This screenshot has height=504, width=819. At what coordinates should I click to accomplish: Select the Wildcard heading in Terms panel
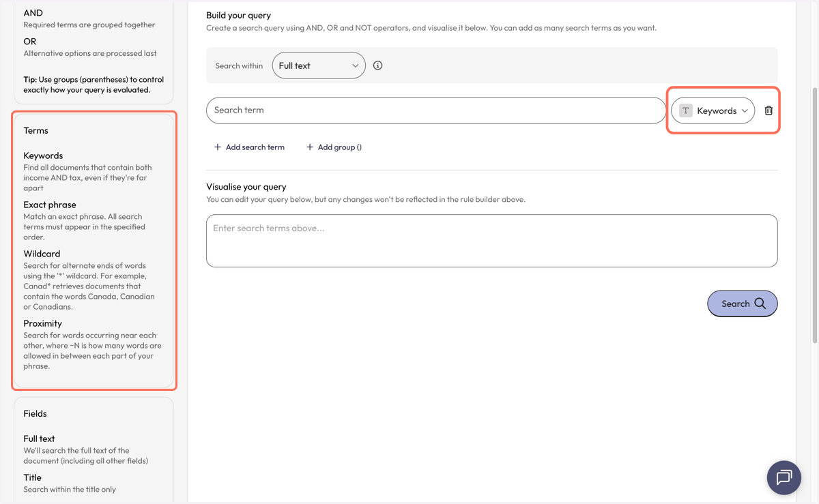(42, 254)
